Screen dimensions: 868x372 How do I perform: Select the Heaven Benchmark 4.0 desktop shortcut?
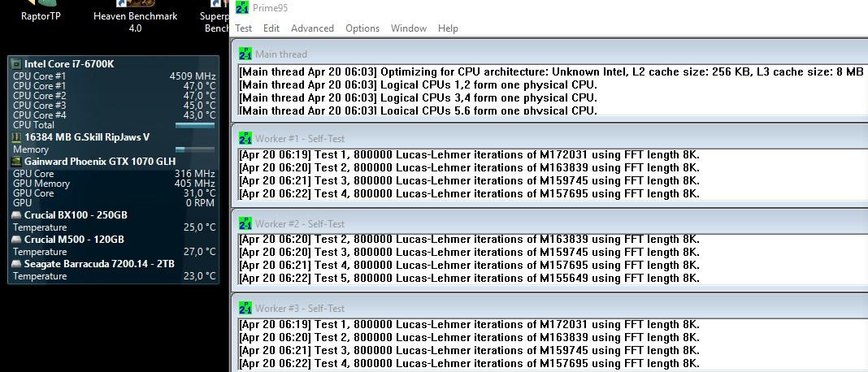point(135,16)
